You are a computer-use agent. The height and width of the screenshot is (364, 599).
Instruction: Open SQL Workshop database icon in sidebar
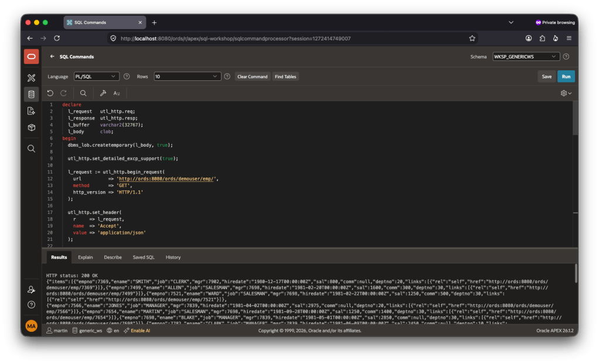[31, 94]
